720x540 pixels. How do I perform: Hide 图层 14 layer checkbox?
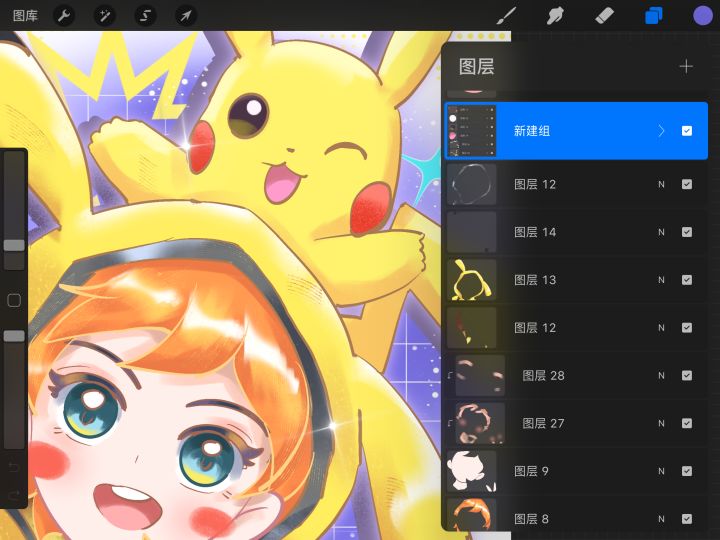coord(686,232)
